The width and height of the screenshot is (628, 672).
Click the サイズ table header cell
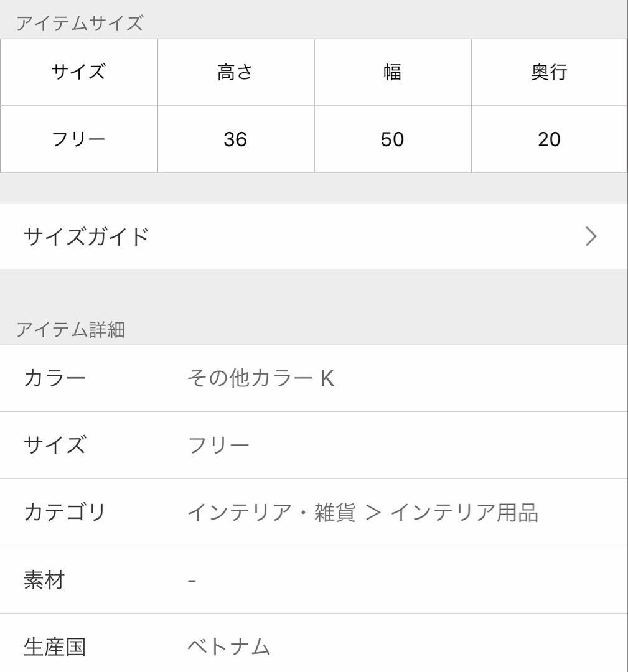pyautogui.click(x=78, y=72)
